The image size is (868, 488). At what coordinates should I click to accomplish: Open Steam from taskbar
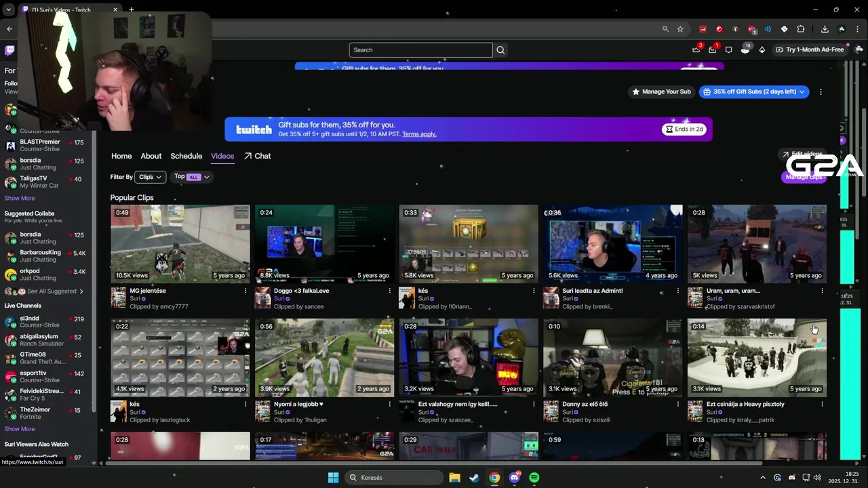474,478
